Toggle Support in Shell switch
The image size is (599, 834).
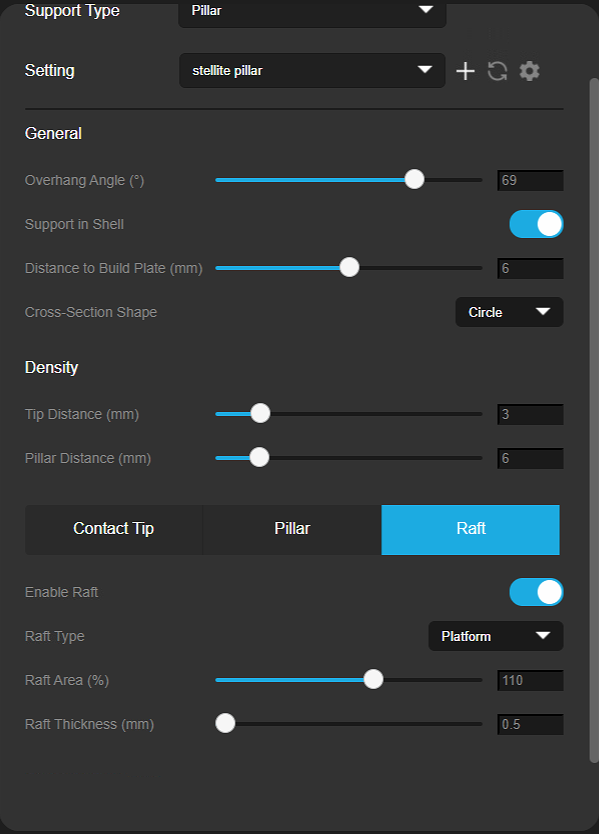[536, 224]
